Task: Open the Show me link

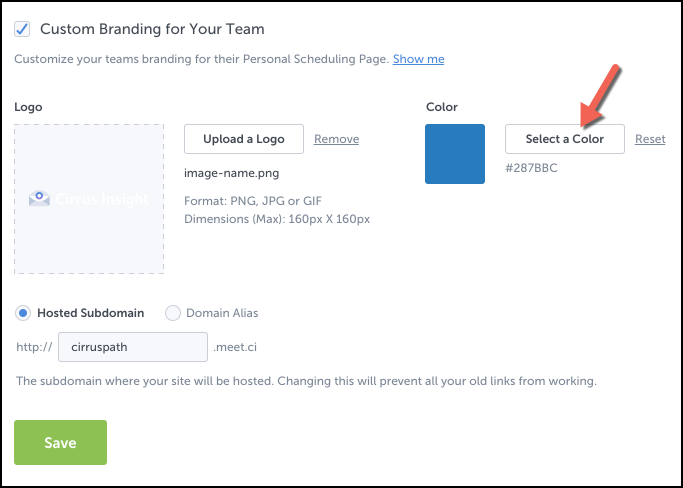Action: point(418,59)
